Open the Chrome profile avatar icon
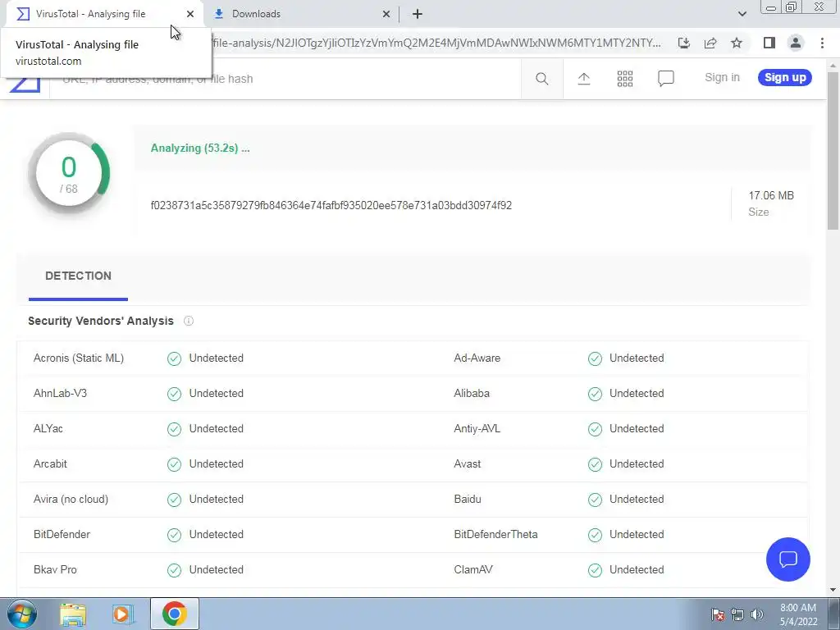840x630 pixels. click(796, 43)
